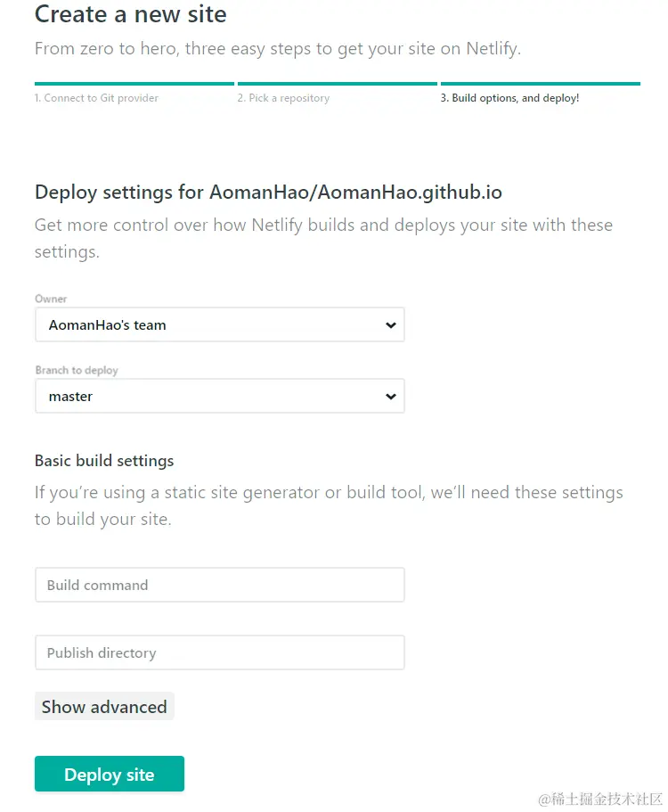The height and width of the screenshot is (812, 668).
Task: Focus the Build command field
Action: (220, 585)
